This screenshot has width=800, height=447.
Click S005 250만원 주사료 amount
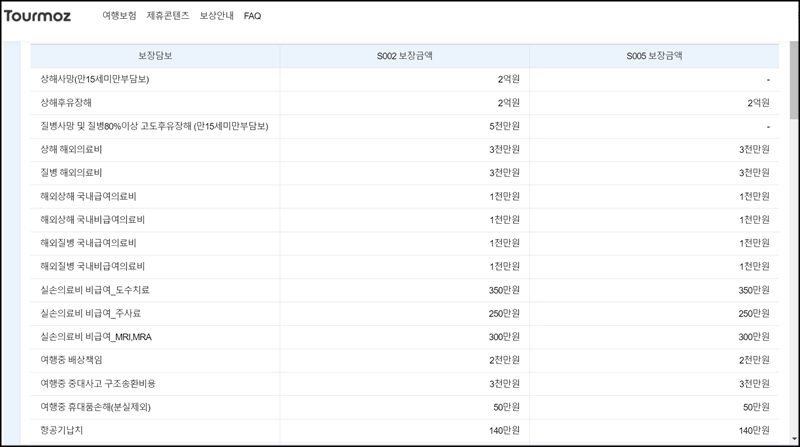(754, 313)
